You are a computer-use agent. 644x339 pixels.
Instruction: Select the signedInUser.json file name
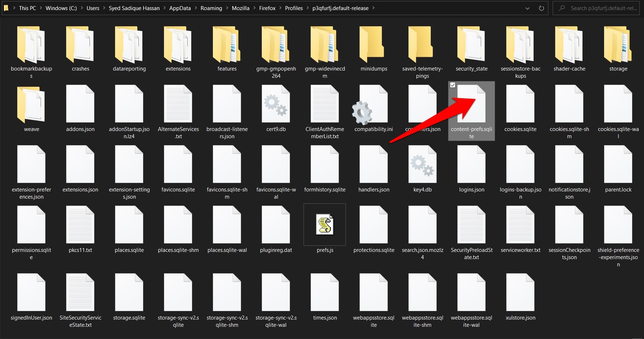[x=31, y=318]
